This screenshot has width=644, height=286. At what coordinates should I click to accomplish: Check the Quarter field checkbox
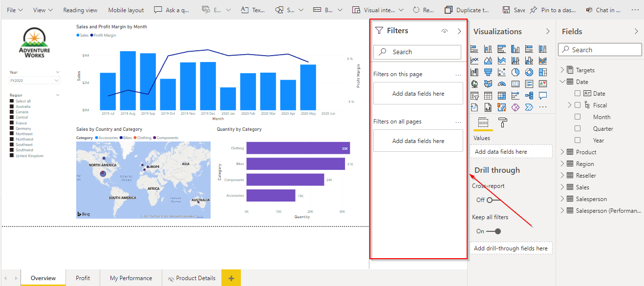click(578, 129)
